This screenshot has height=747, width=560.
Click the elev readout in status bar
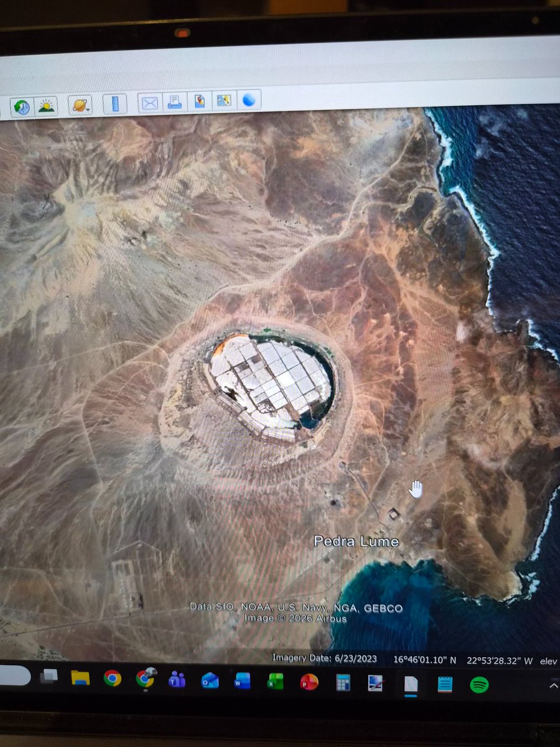pos(549,661)
